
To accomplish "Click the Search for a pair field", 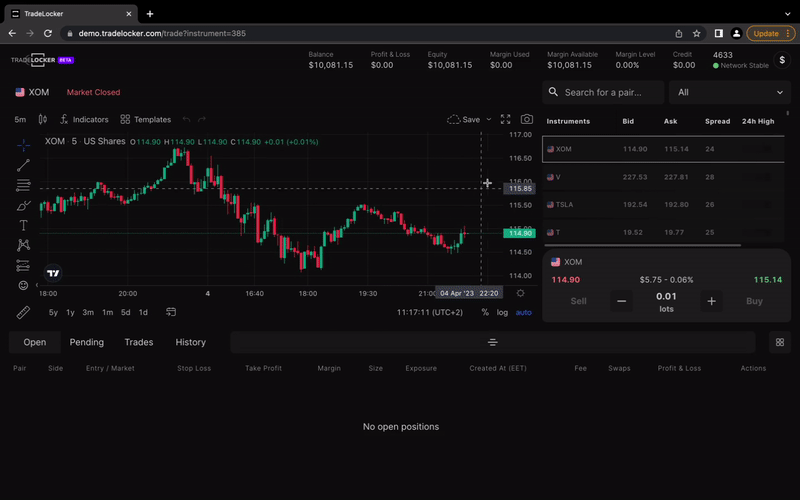I will pos(603,92).
